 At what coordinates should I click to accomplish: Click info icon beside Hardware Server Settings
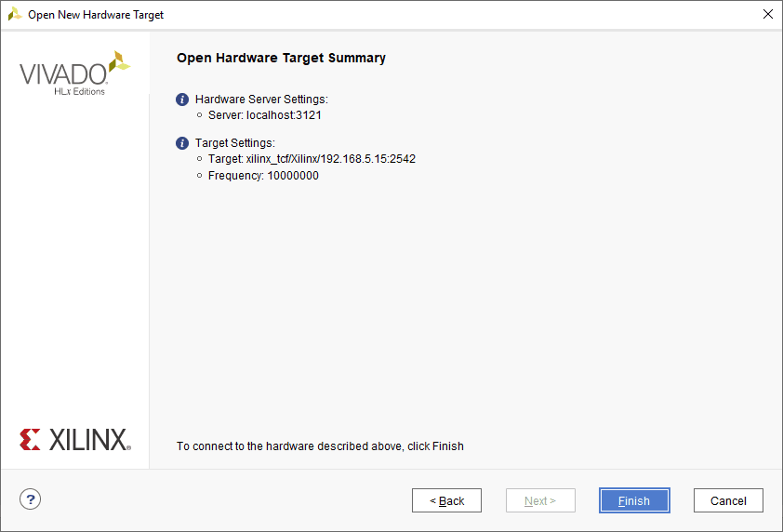coord(183,100)
